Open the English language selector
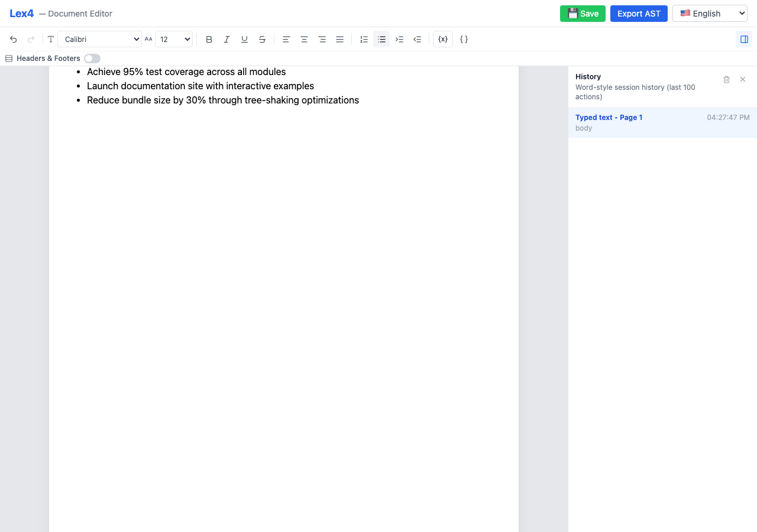This screenshot has width=757, height=532. (x=710, y=13)
